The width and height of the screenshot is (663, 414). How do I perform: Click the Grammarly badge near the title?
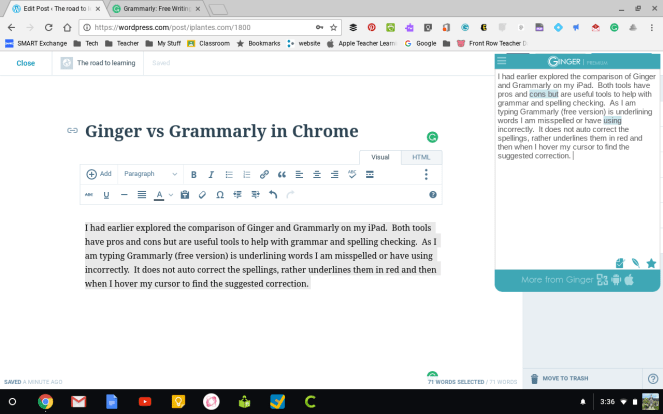(432, 137)
